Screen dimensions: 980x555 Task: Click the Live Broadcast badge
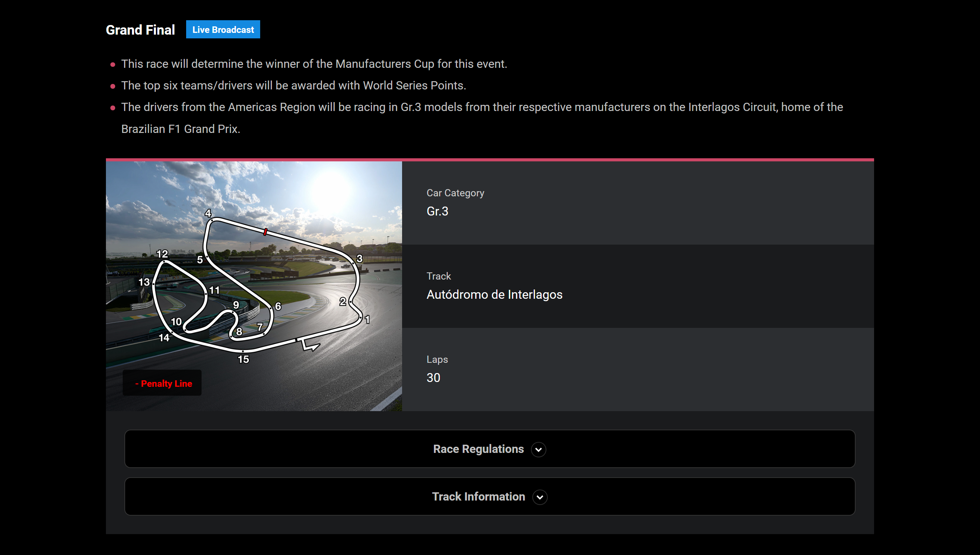pyautogui.click(x=223, y=30)
